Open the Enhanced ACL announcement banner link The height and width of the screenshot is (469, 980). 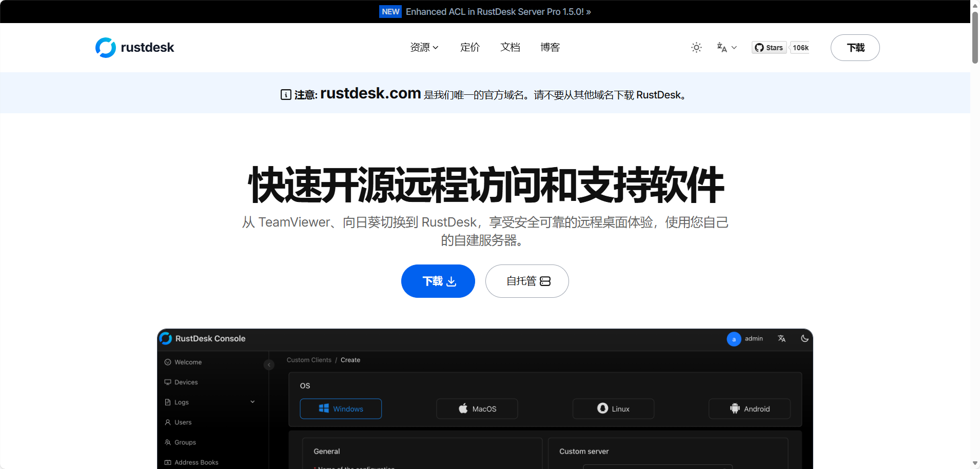pos(498,12)
